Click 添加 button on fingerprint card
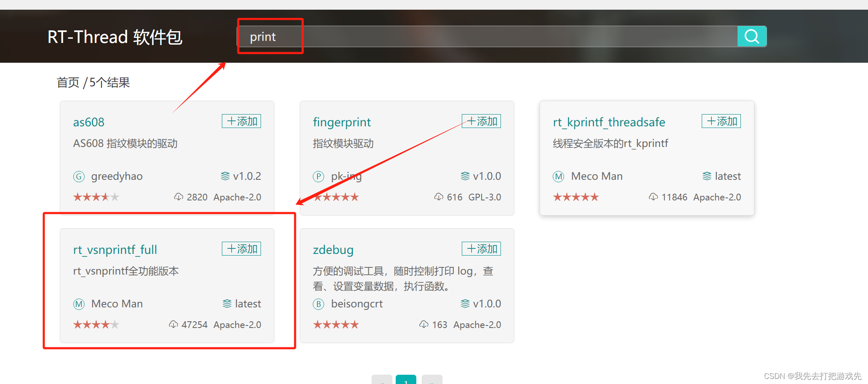Image resolution: width=868 pixels, height=384 pixels. click(481, 121)
